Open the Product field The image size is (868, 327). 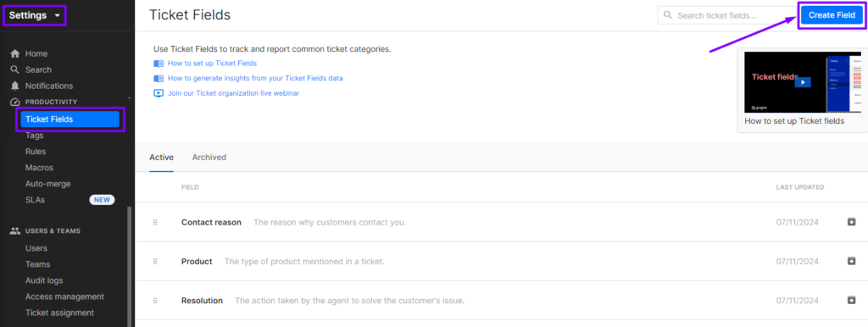point(197,261)
